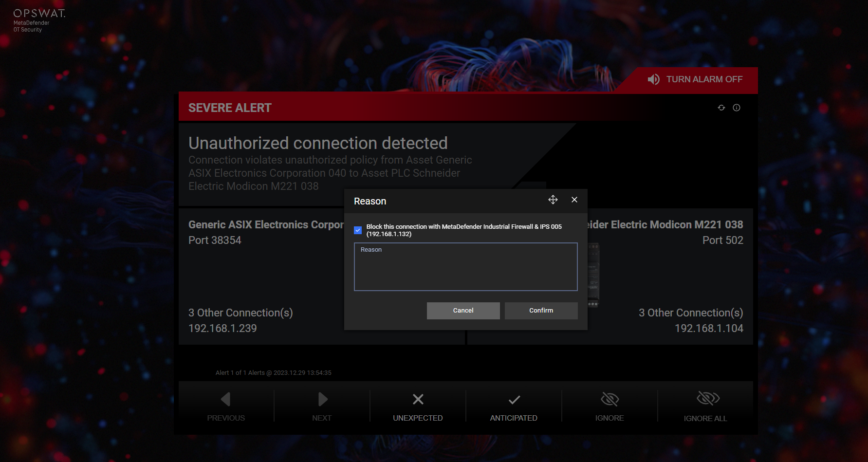Select the 'Unauthorized connection detected' heading
The image size is (868, 462).
(x=318, y=143)
